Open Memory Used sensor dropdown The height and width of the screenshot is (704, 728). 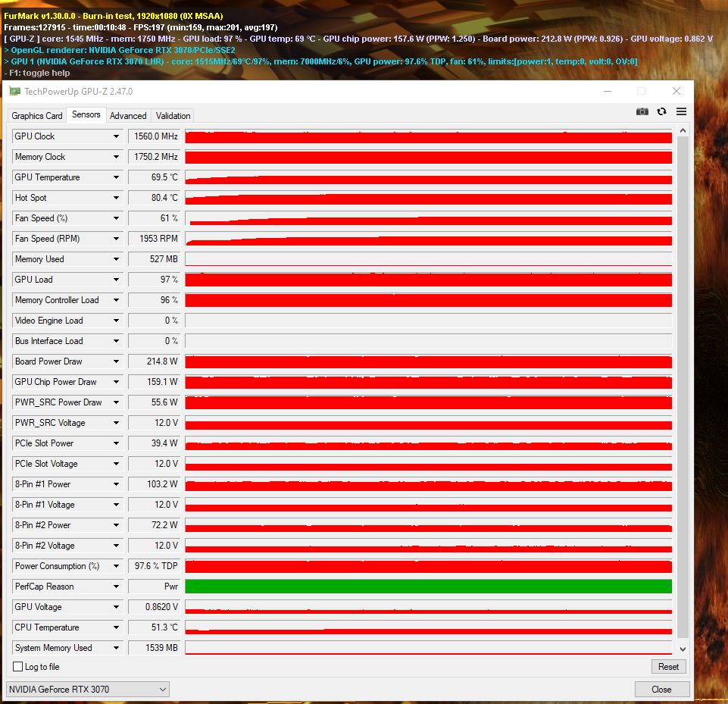pos(116,259)
